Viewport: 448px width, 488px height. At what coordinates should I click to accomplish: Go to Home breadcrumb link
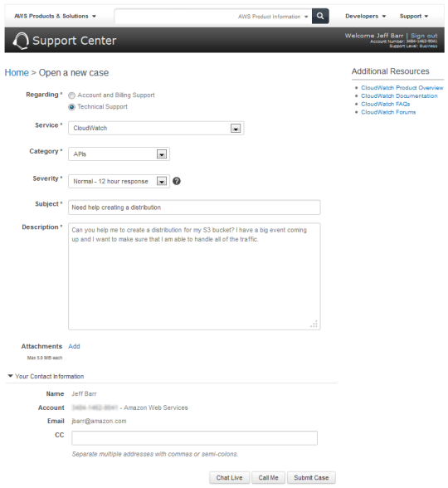pos(17,72)
